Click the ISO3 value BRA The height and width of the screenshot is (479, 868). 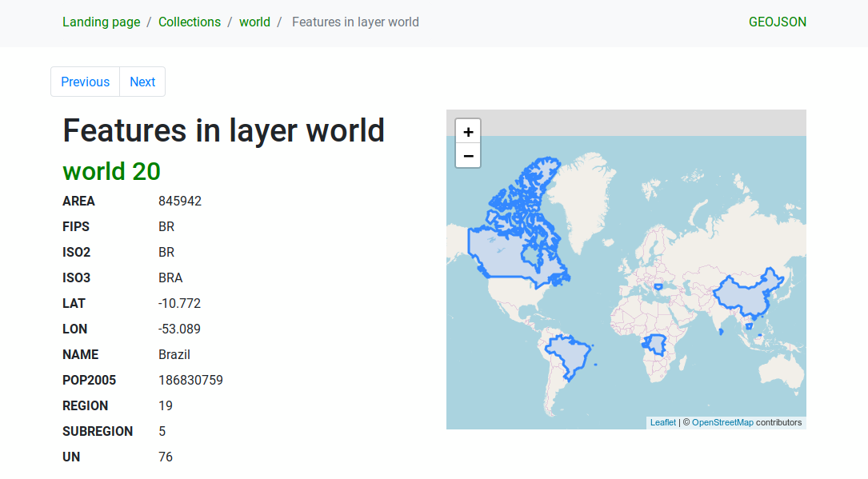tap(170, 277)
